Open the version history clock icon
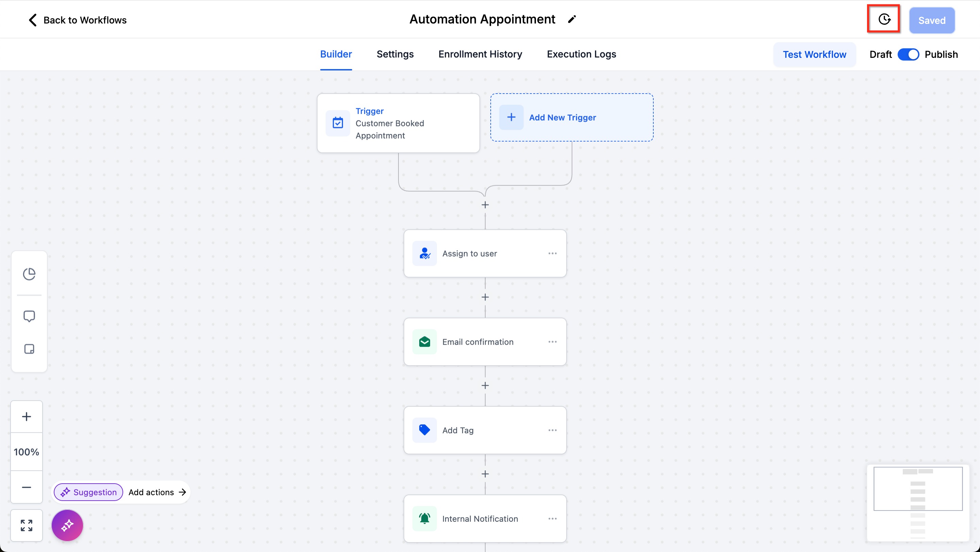This screenshot has width=980, height=552. coord(884,19)
